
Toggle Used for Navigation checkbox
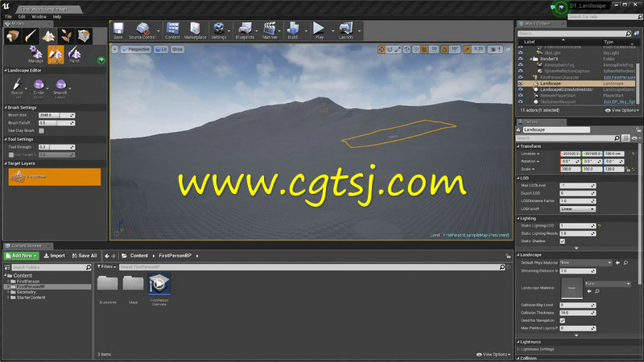click(x=562, y=320)
